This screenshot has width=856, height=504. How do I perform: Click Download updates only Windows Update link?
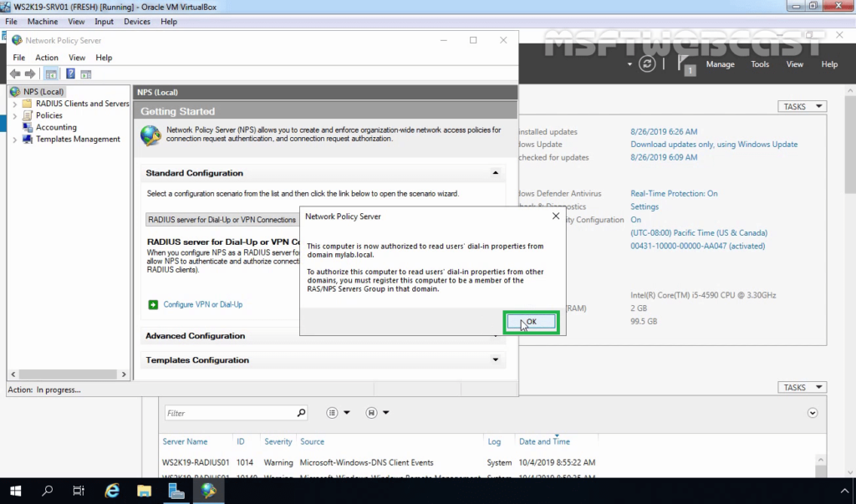click(714, 144)
